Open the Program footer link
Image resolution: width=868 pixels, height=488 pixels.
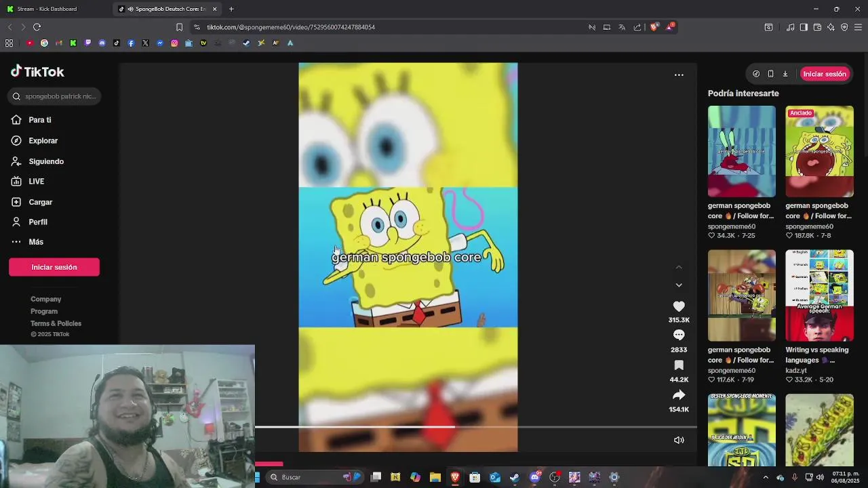44,311
